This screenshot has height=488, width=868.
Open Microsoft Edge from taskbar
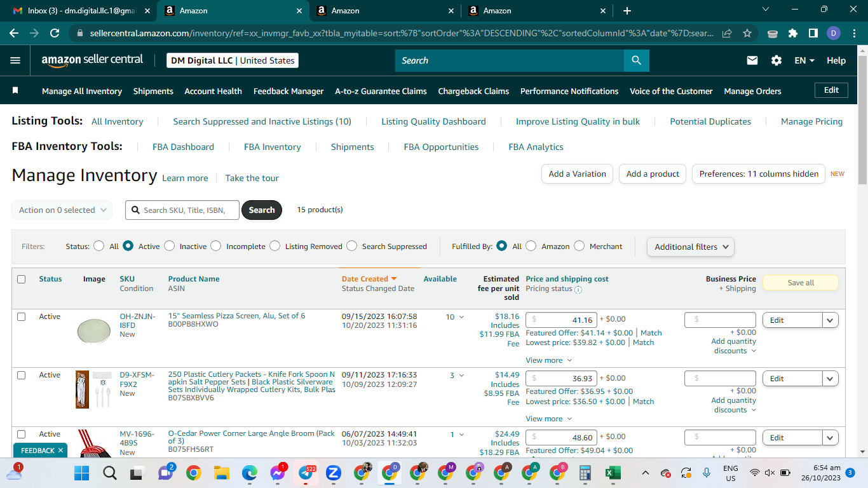249,473
